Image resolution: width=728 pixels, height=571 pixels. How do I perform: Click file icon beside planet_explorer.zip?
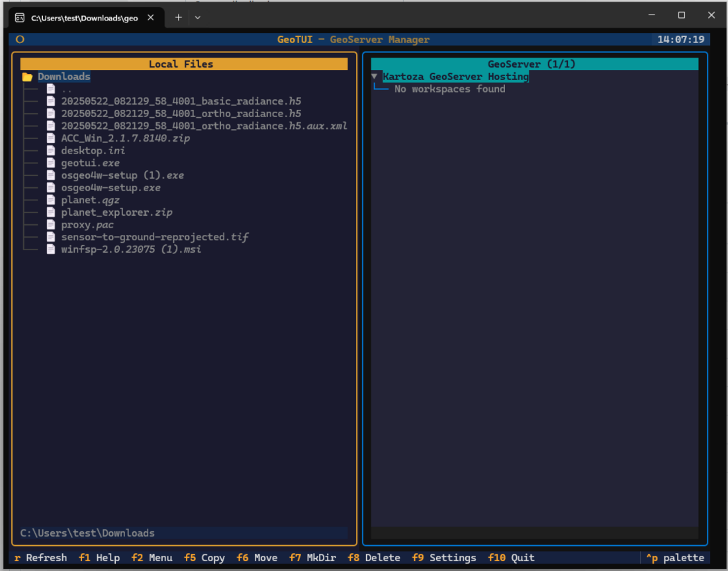pos(51,212)
